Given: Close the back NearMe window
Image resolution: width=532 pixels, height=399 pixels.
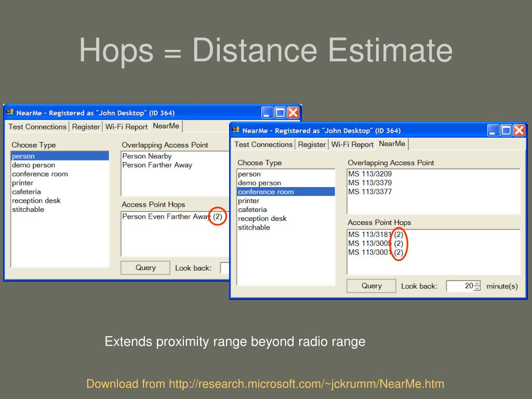Looking at the screenshot, I should coord(293,113).
